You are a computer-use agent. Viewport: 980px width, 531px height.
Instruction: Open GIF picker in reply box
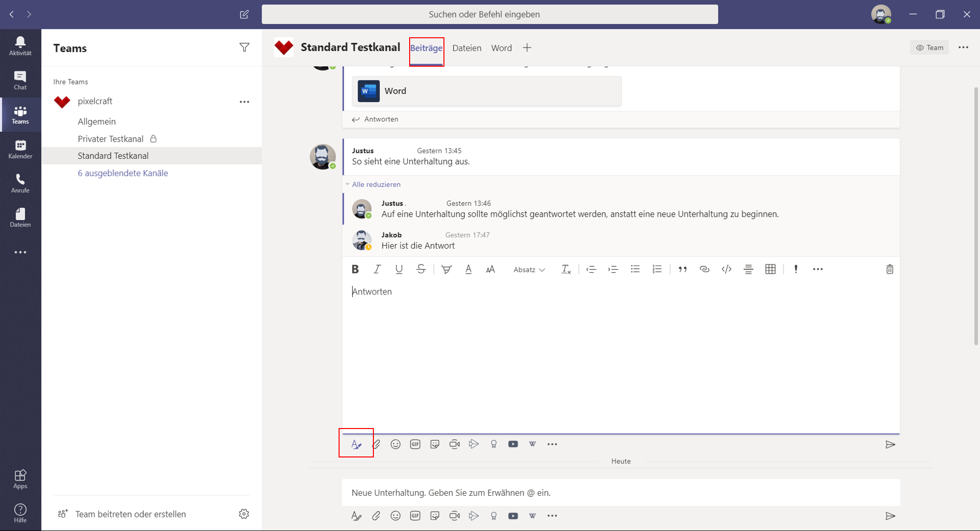415,444
